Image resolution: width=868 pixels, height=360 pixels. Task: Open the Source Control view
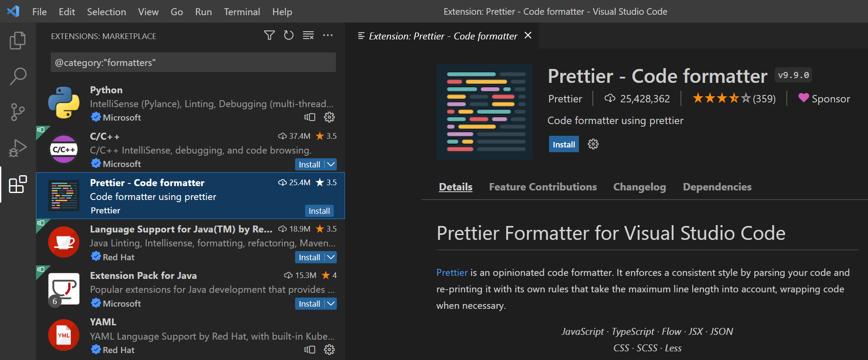18,112
